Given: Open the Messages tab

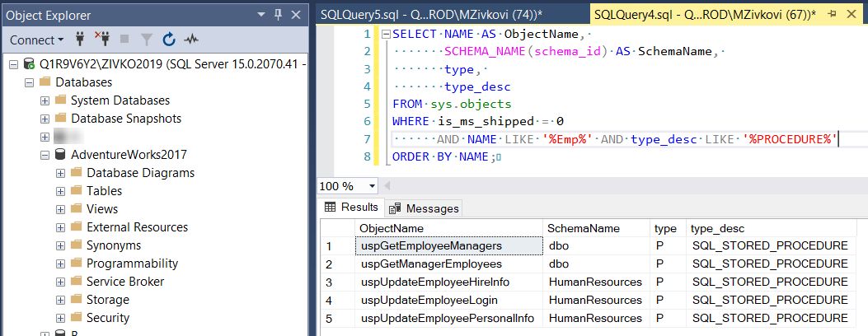Looking at the screenshot, I should [424, 208].
